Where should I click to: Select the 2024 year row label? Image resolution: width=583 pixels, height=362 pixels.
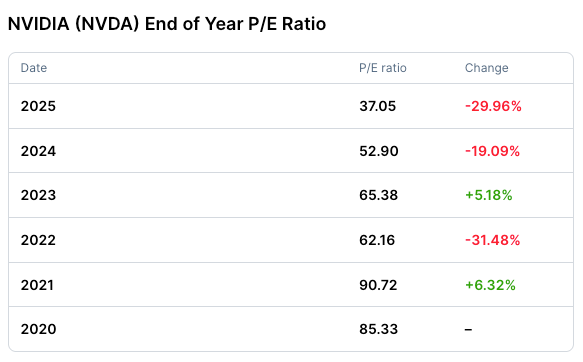(x=38, y=151)
